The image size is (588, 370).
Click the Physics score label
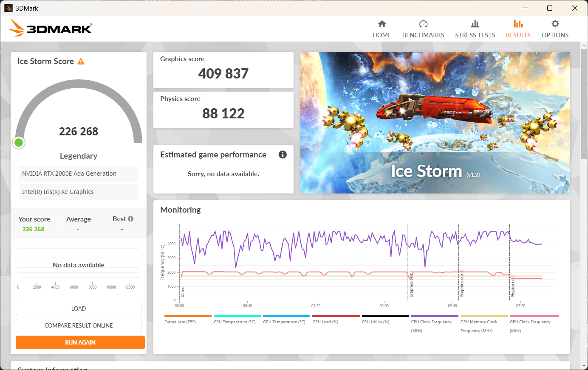(180, 99)
